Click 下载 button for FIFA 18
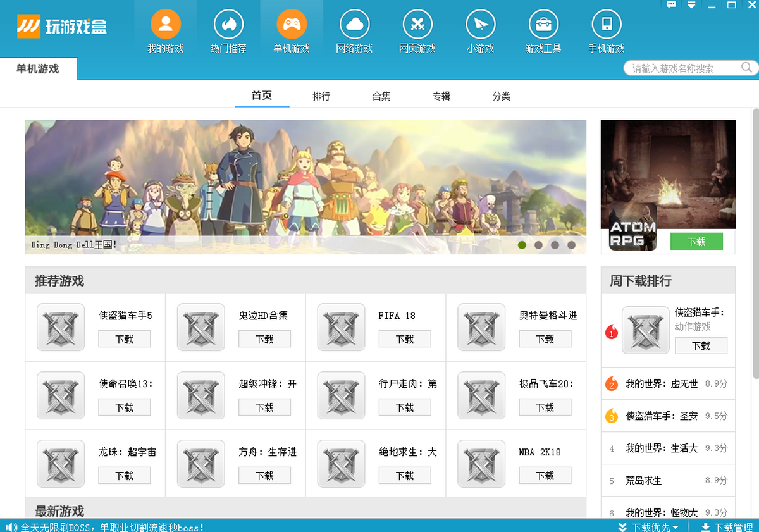The width and height of the screenshot is (759, 532). click(405, 339)
